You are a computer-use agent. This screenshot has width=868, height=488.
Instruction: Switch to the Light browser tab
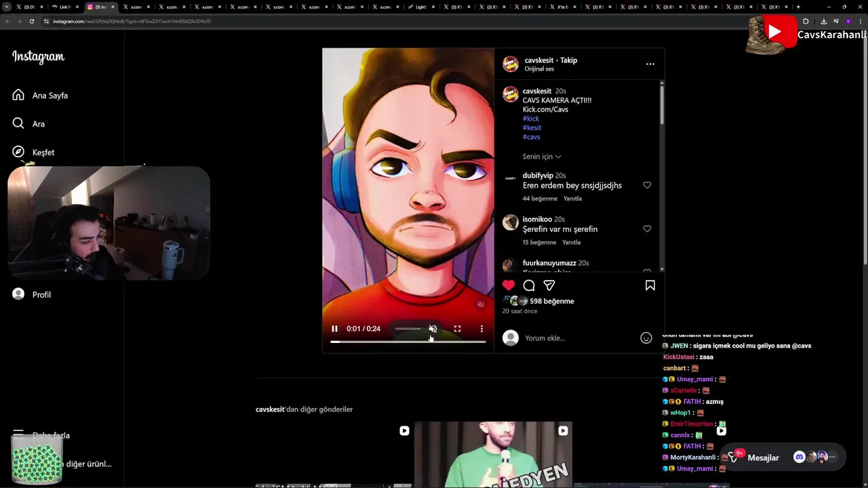tap(422, 7)
